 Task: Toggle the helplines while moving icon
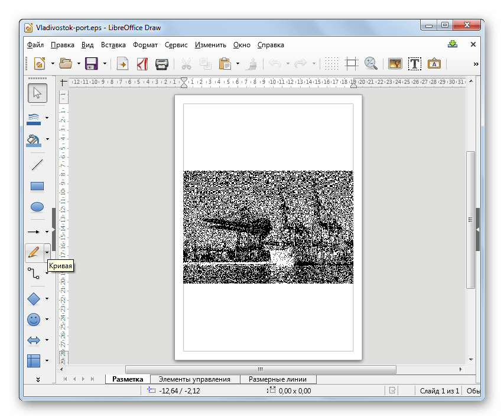pos(352,64)
